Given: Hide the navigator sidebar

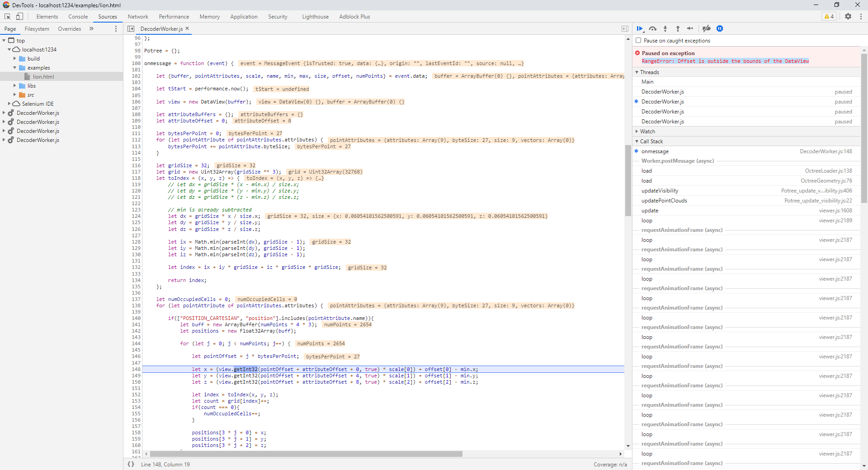Looking at the screenshot, I should point(131,28).
